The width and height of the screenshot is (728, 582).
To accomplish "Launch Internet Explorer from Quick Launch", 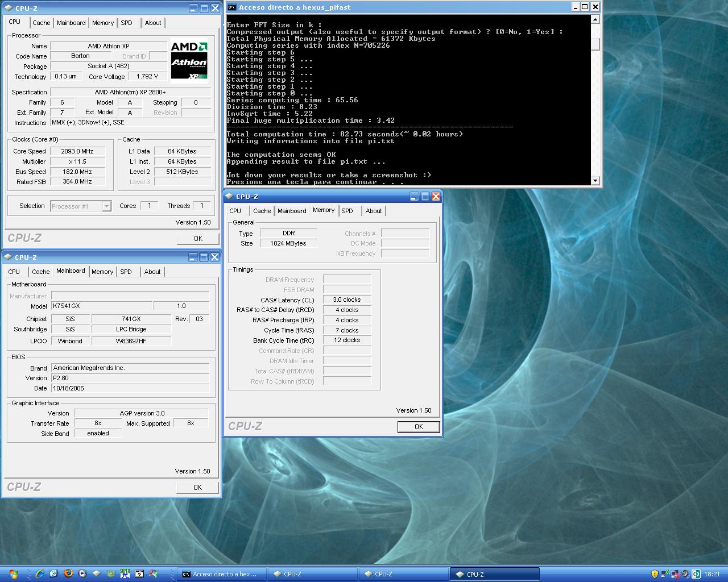I will 40,573.
